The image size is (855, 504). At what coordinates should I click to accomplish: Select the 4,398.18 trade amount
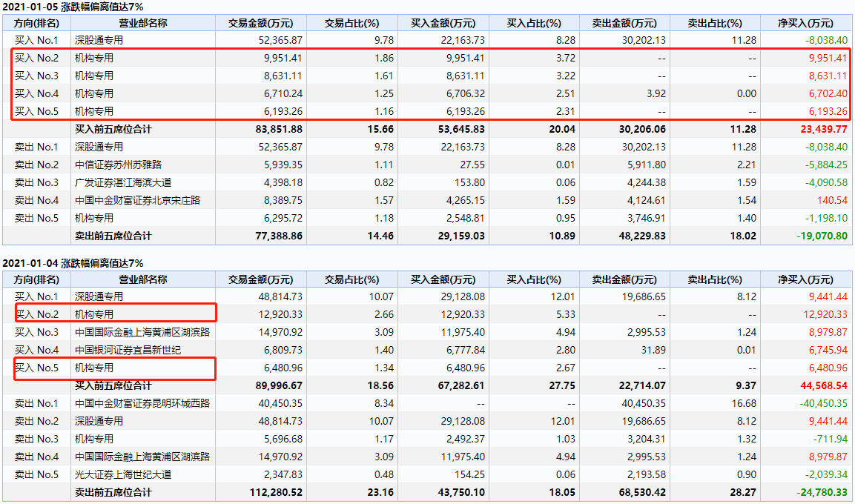pos(283,182)
